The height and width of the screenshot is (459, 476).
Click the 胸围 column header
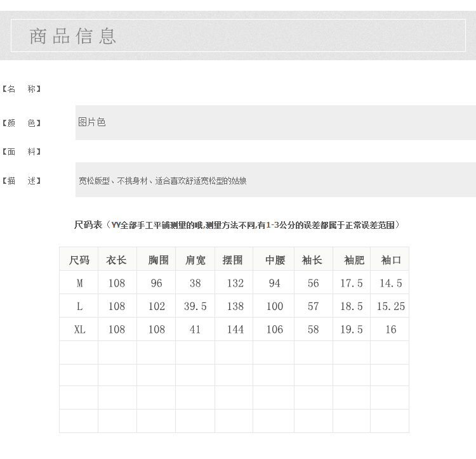click(157, 260)
